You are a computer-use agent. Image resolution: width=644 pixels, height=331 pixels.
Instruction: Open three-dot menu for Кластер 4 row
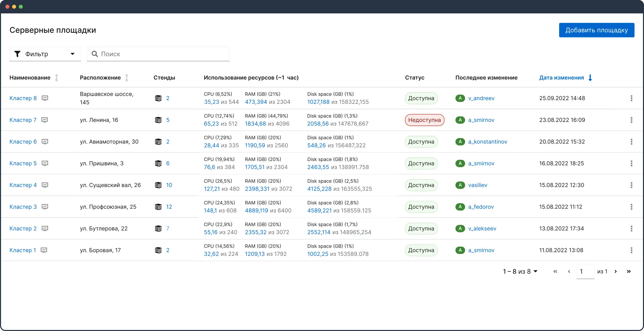point(631,185)
